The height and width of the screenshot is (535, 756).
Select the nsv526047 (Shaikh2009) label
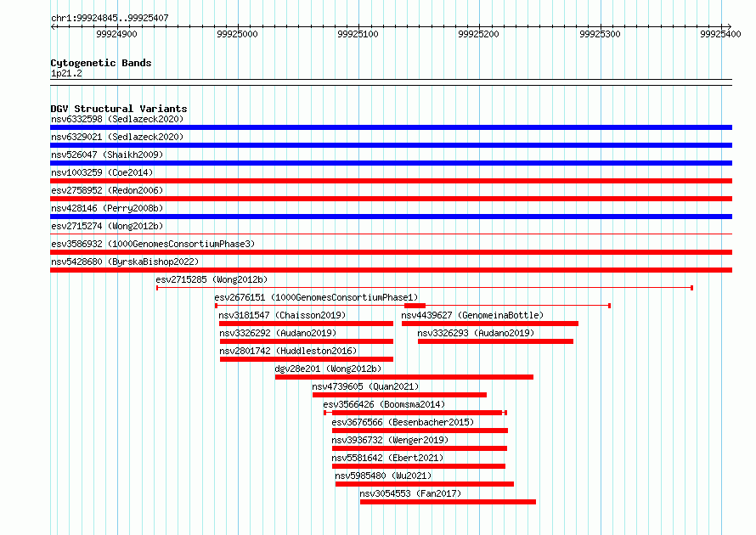point(107,155)
